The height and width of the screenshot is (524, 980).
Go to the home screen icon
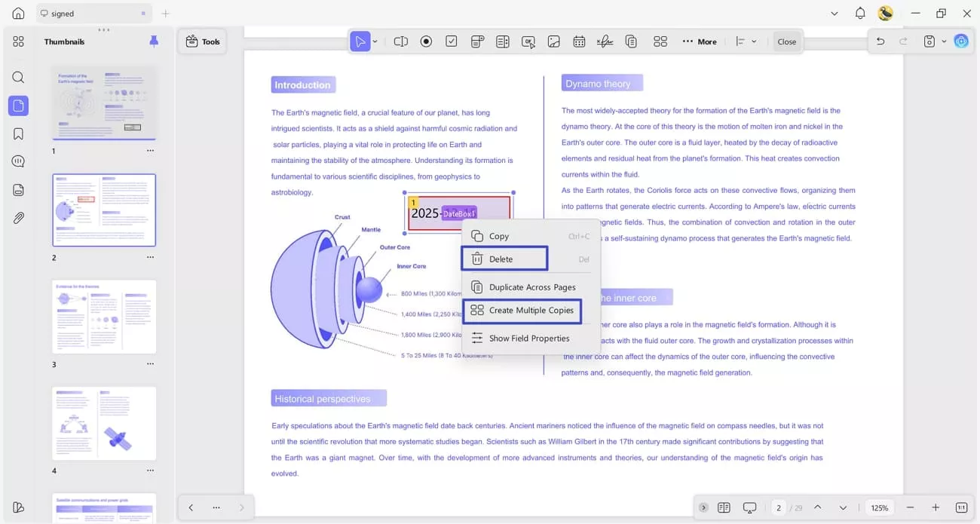tap(19, 14)
